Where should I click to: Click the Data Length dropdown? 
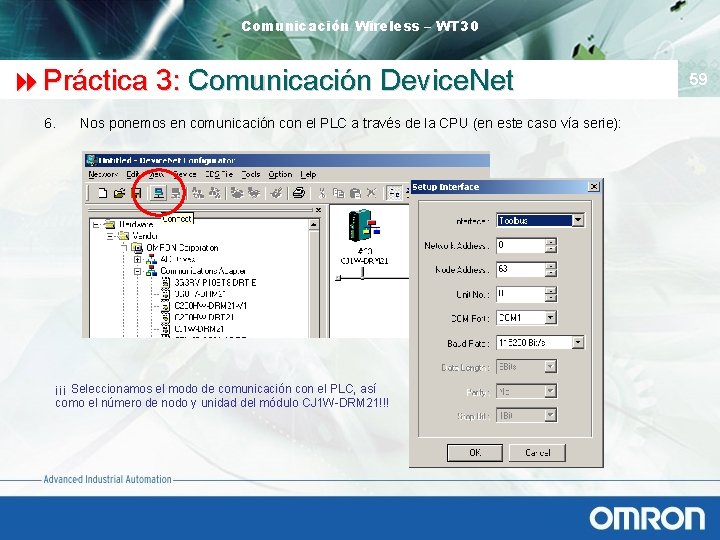pyautogui.click(x=527, y=367)
